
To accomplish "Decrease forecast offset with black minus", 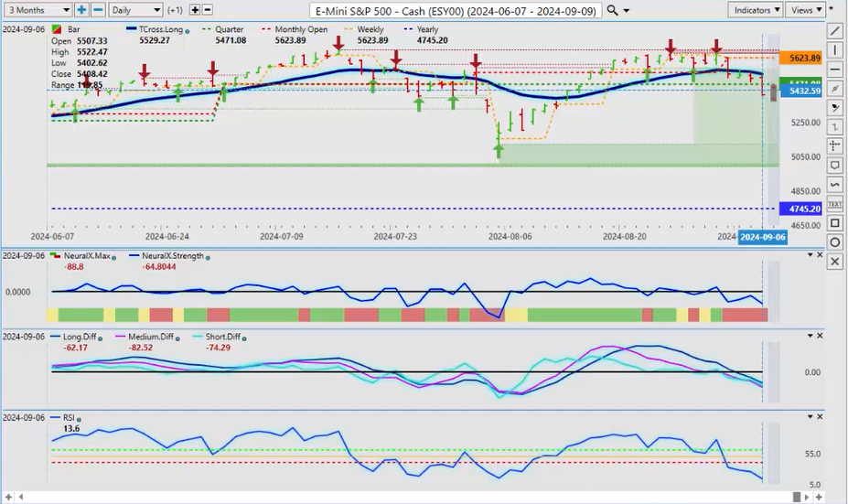I will click(207, 10).
